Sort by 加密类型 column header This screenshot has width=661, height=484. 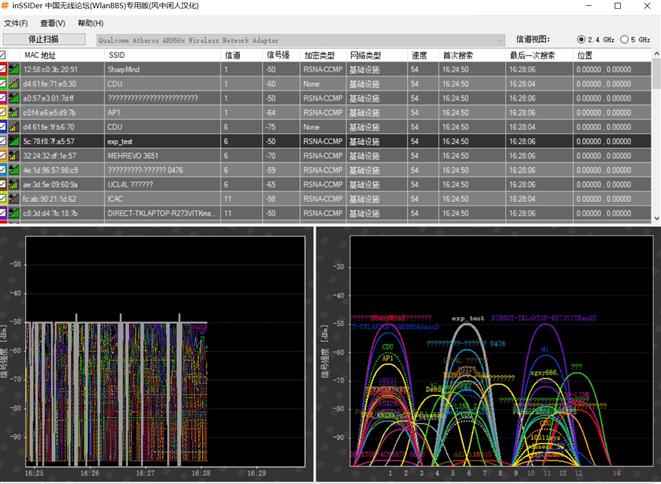click(322, 55)
